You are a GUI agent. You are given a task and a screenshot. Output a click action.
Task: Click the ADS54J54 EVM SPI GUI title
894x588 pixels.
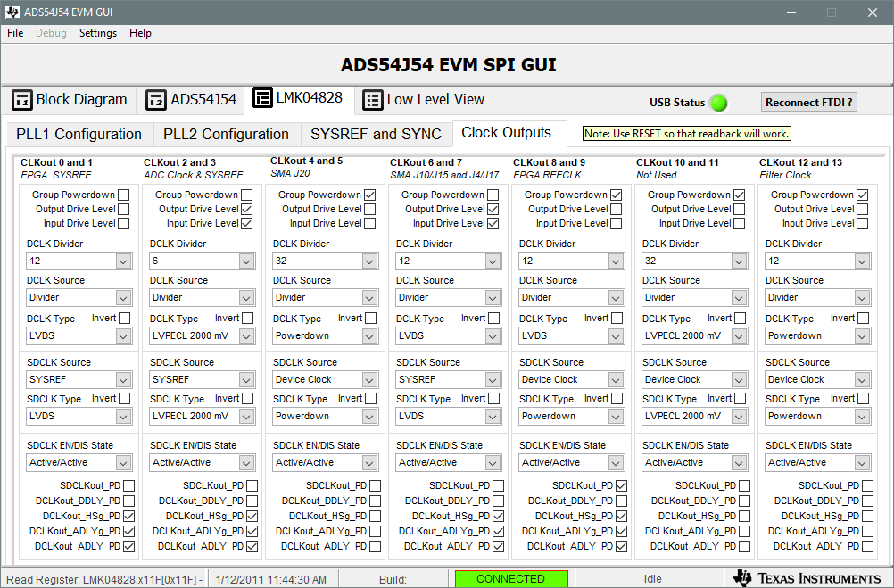(448, 65)
